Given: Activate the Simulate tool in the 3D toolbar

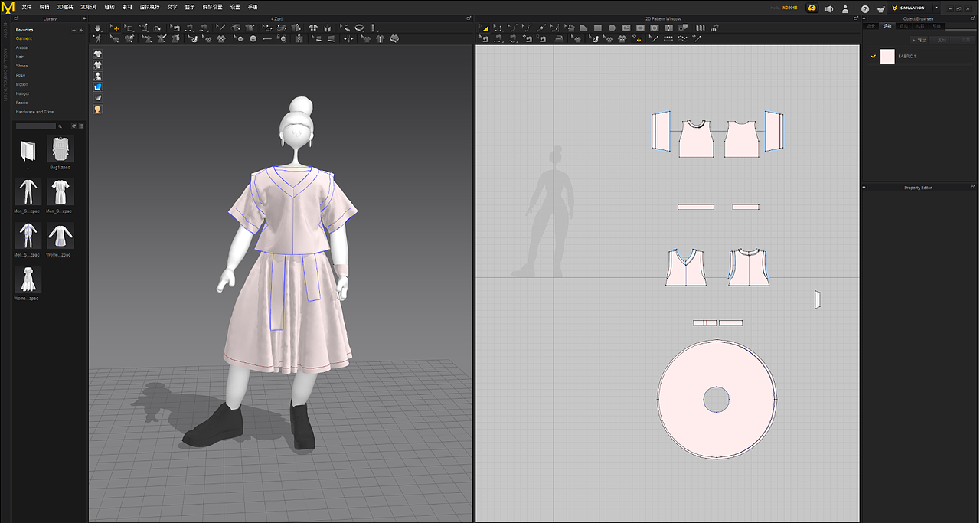Looking at the screenshot, I should [x=100, y=28].
